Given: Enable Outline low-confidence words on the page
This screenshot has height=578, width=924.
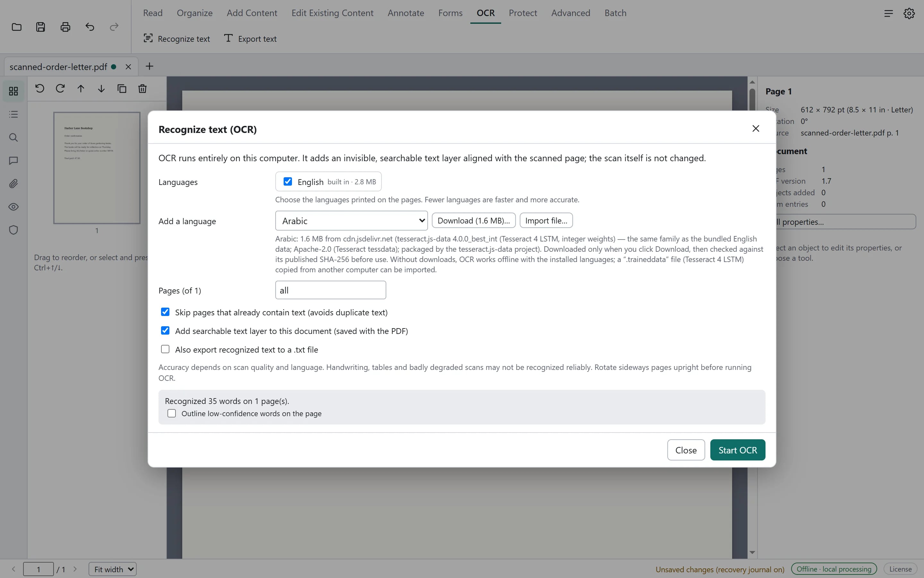Looking at the screenshot, I should pyautogui.click(x=172, y=414).
